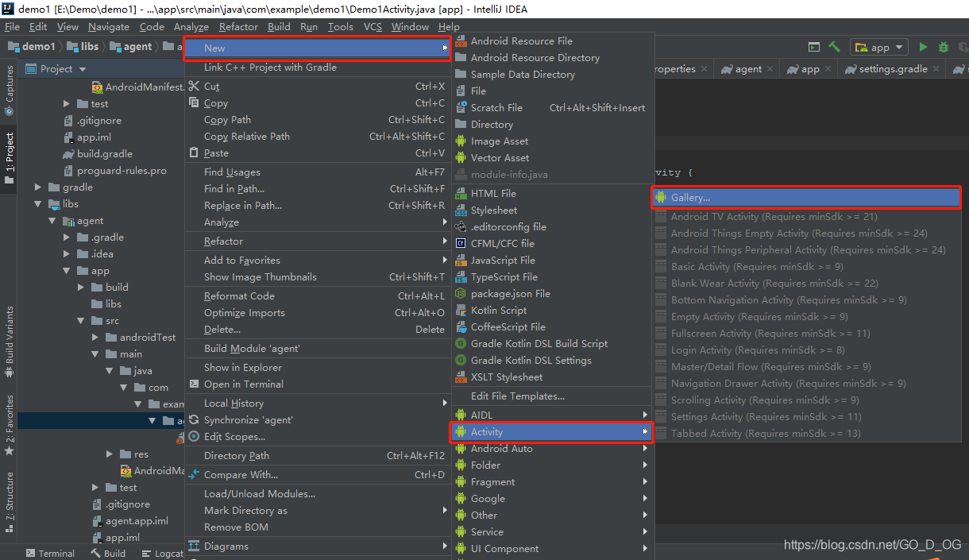
Task: Open the File menu
Action: click(12, 26)
